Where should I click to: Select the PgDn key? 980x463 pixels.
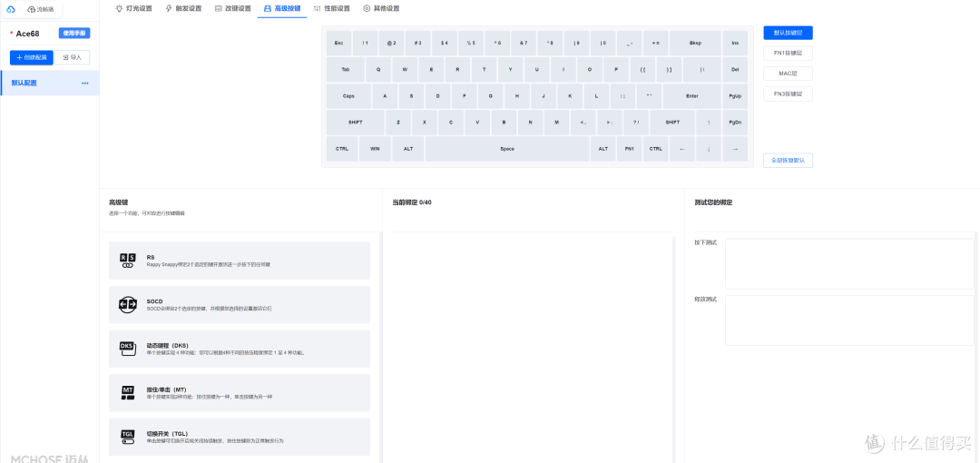(x=735, y=123)
